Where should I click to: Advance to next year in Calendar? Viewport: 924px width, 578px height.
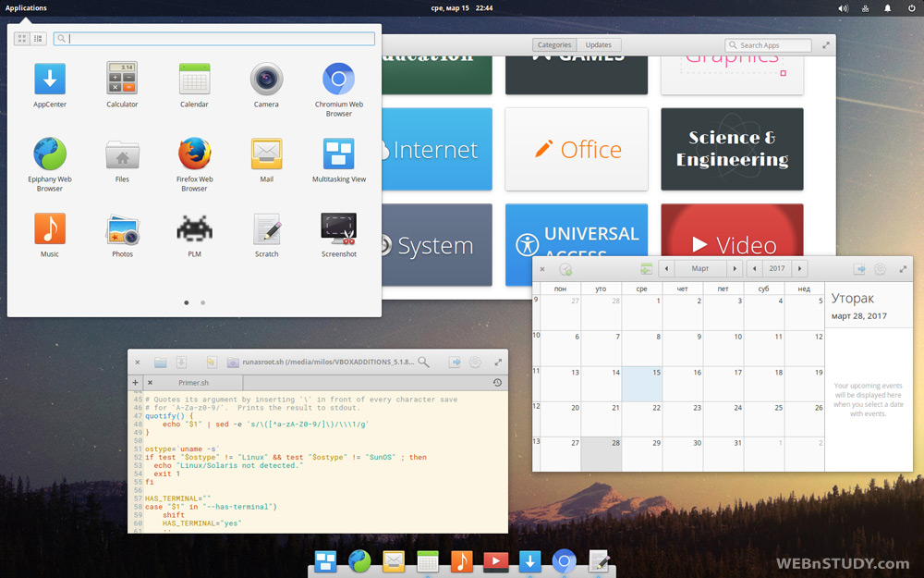click(799, 269)
